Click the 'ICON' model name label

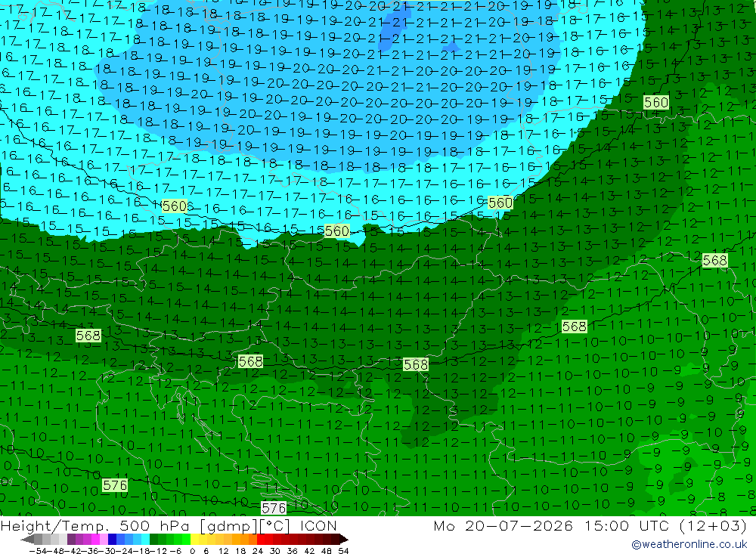tap(318, 525)
